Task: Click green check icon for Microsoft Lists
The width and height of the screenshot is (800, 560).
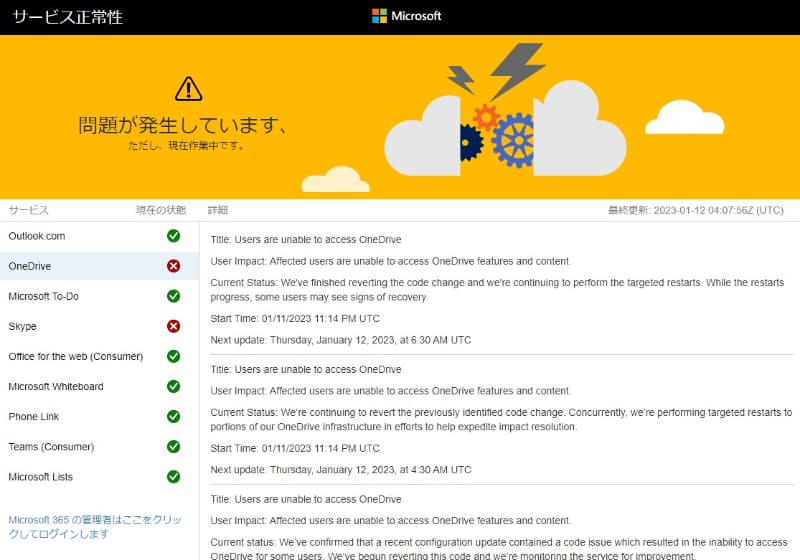Action: tap(173, 476)
